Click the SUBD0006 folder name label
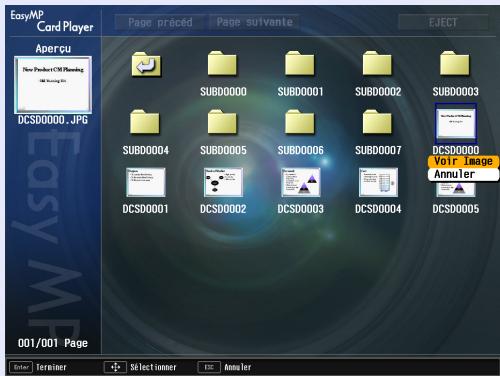Viewport: 500px width, 376px height. click(301, 150)
